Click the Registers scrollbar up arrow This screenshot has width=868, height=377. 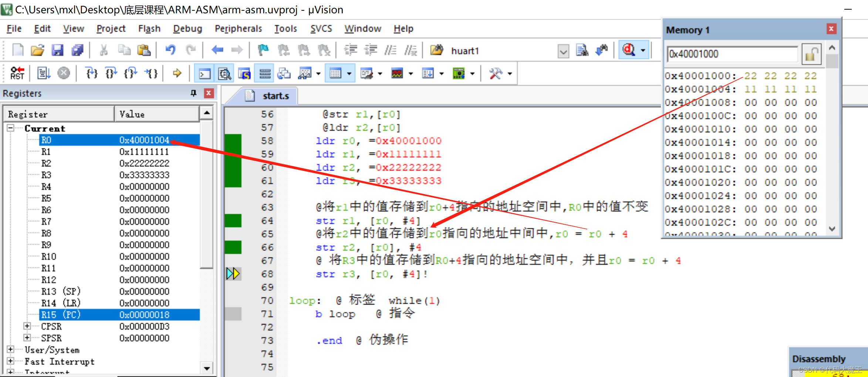[207, 112]
